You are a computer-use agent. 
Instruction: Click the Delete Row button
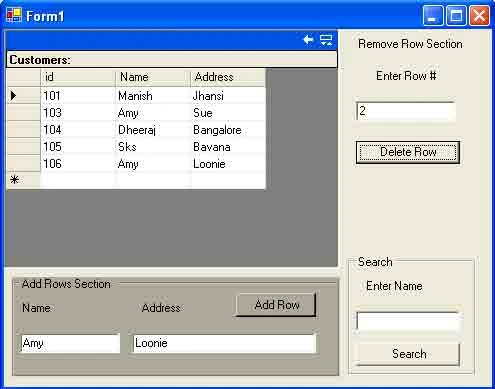click(408, 152)
